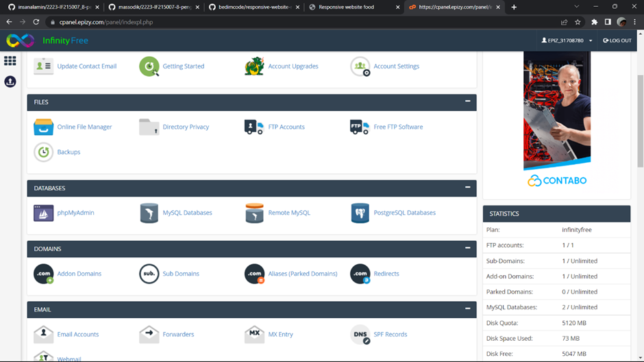Open the EPIZ_31708780 user dropdown
This screenshot has width=644, height=362.
point(567,40)
